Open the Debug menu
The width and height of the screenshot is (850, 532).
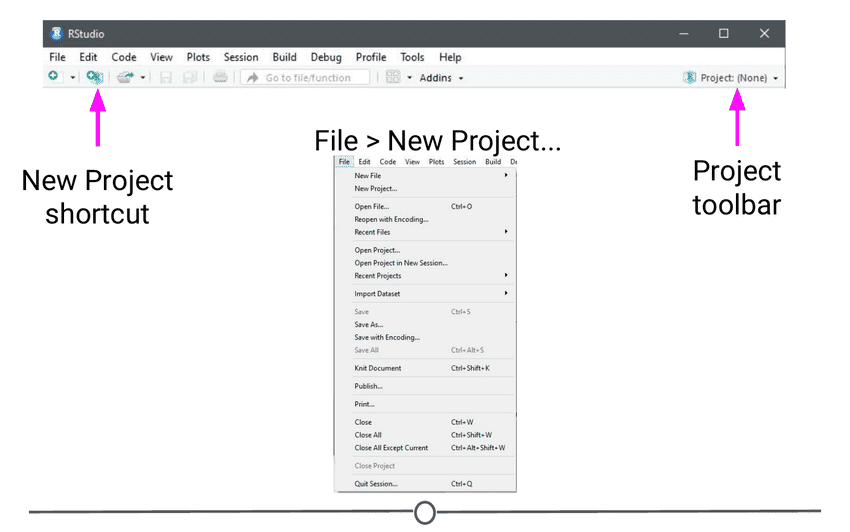tap(326, 57)
